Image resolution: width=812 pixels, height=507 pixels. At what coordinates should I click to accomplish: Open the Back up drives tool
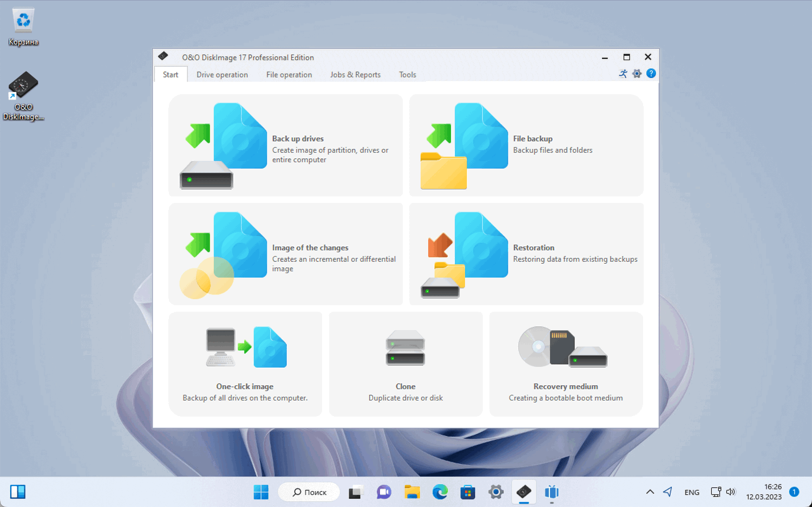coord(286,145)
